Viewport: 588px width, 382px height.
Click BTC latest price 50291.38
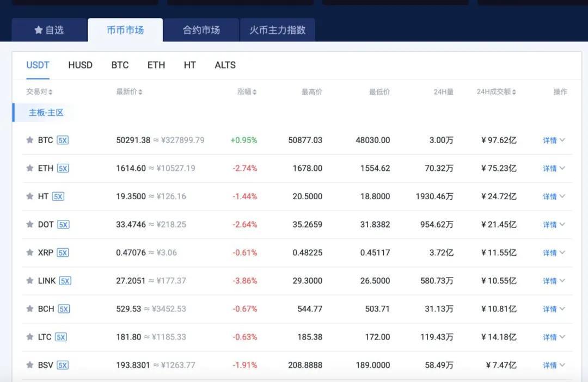[133, 140]
